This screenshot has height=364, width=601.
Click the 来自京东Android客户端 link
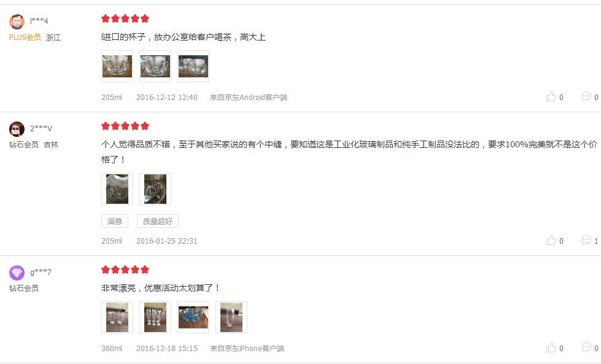(x=249, y=98)
